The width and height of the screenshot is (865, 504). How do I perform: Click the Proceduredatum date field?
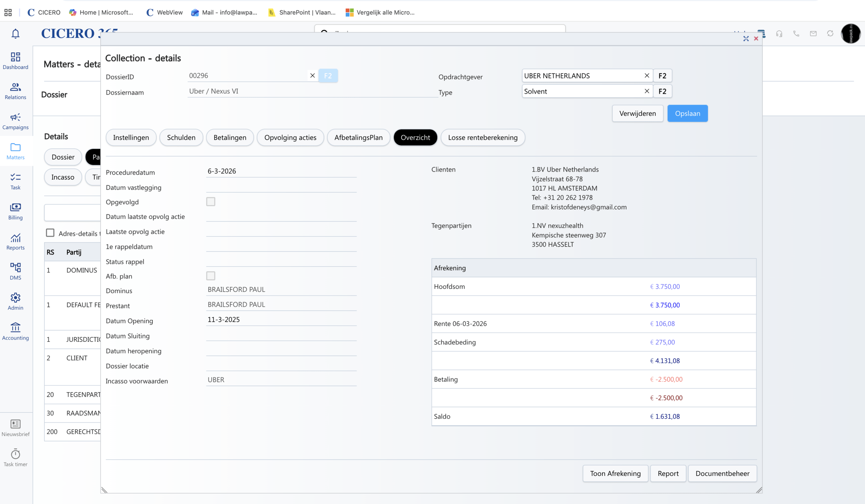[281, 171]
